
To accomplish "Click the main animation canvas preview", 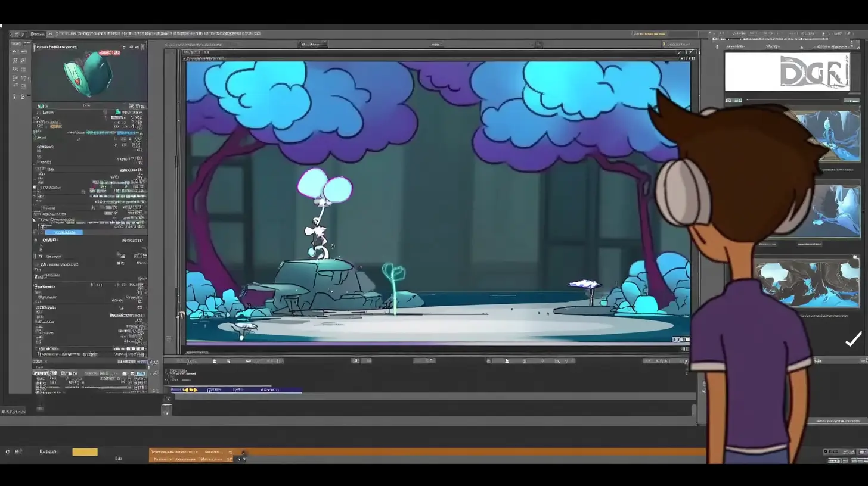I will coord(438,202).
